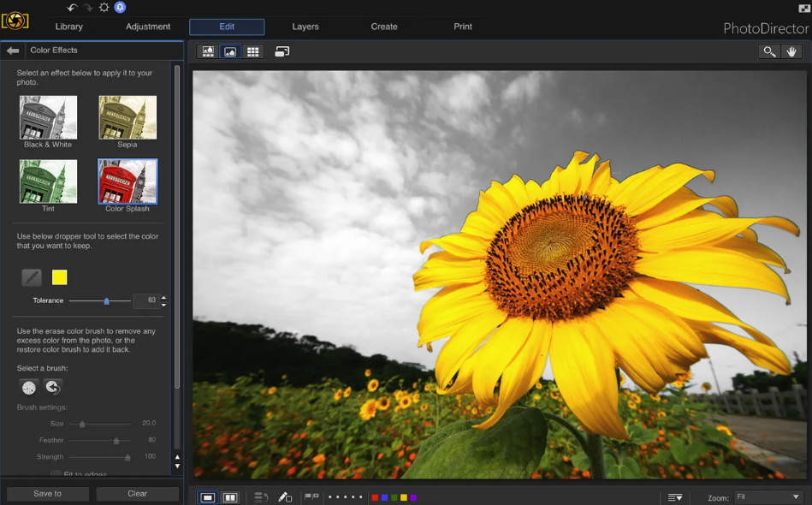Click the PhotoDirector camera logo
Viewport: 812px width, 505px height.
pos(15,21)
